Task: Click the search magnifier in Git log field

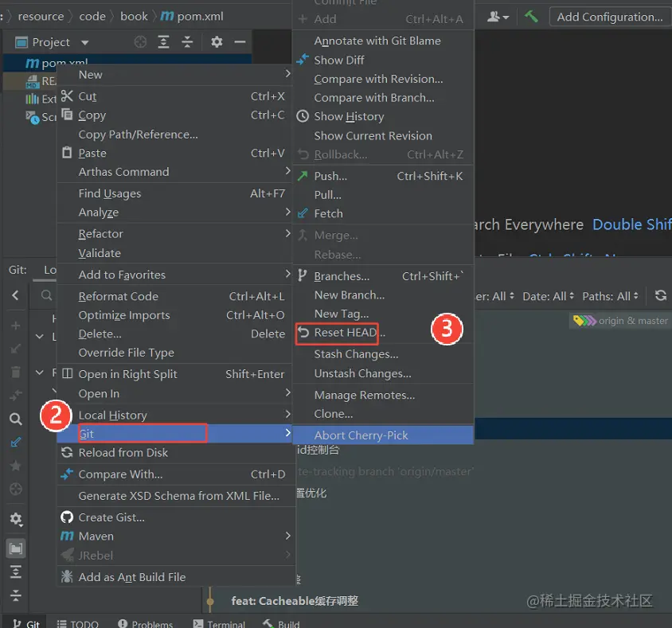Action: click(46, 295)
